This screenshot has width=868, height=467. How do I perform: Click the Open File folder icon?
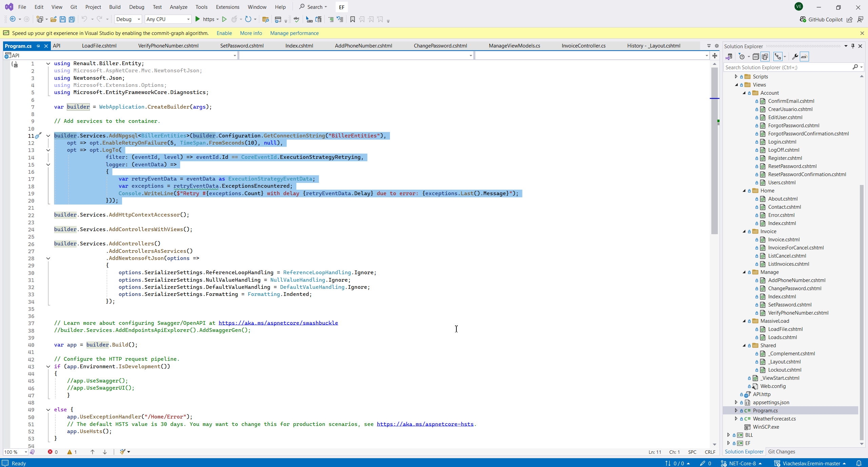click(53, 19)
